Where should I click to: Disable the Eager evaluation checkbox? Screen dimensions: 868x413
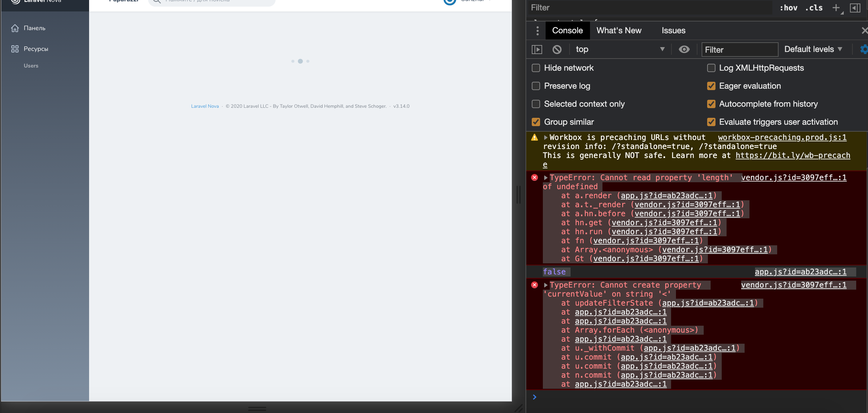[x=712, y=86]
